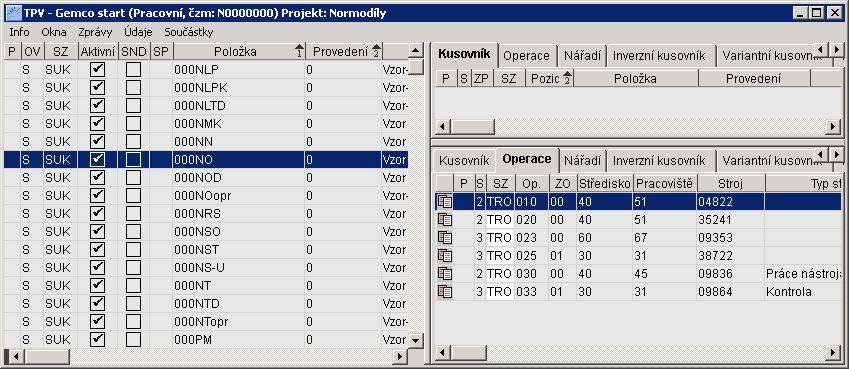This screenshot has width=849, height=369.
Task: Select item 000NSO in the list
Action: (206, 231)
